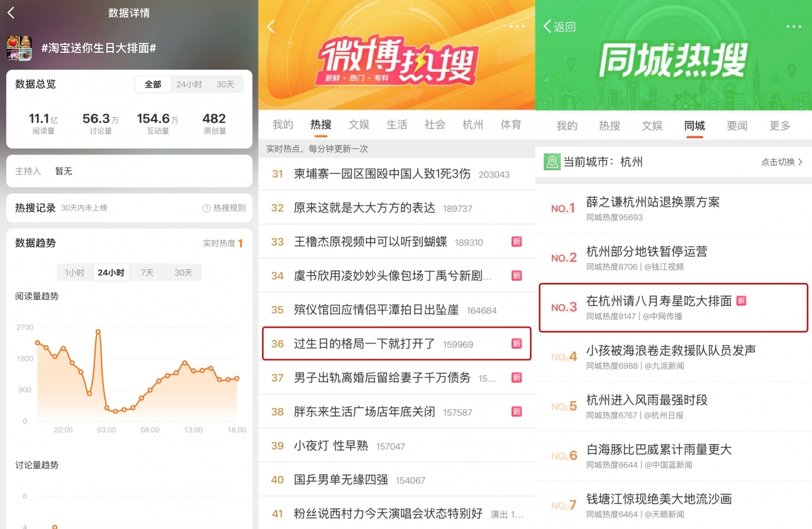Select the 同城 tab
This screenshot has height=529, width=812.
(x=695, y=126)
